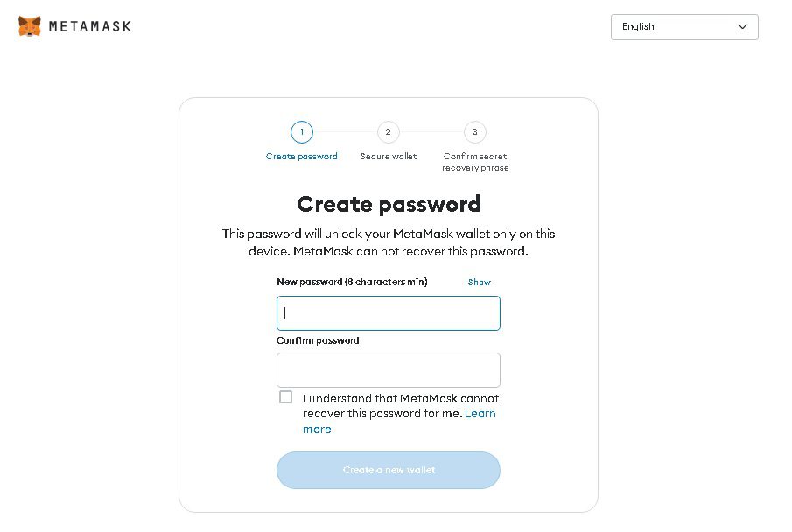Focus the New password input field
The image size is (792, 532).
(389, 313)
